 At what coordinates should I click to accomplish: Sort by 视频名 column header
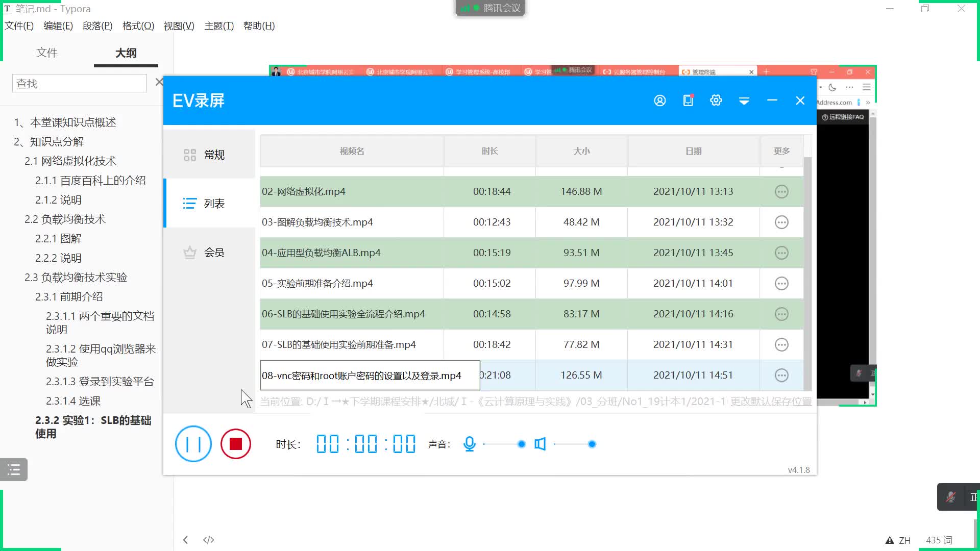(352, 151)
